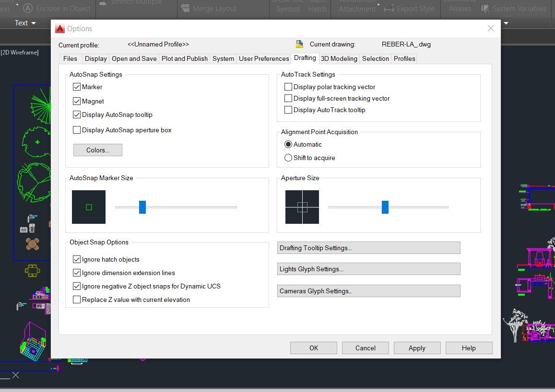Enable Display AutoSnap aperture box

pos(76,130)
